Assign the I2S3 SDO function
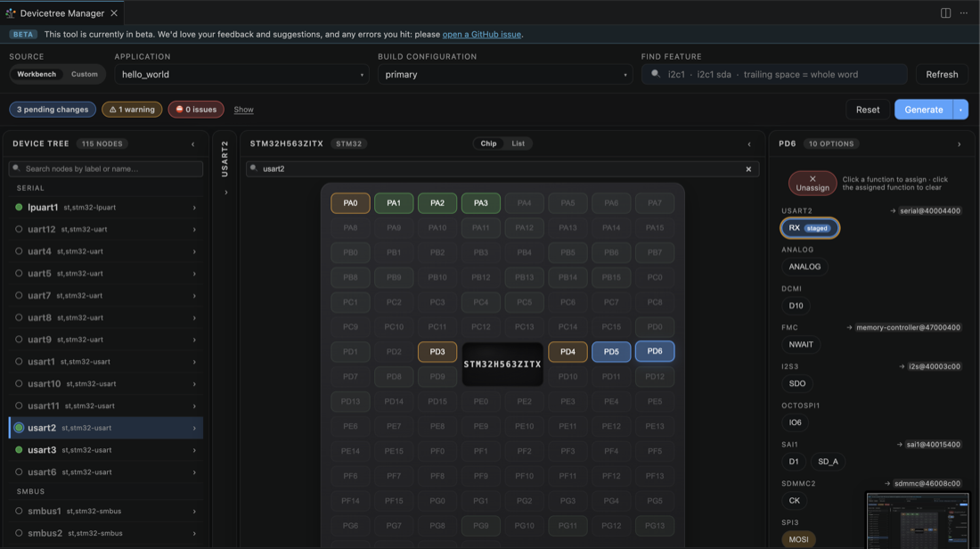This screenshot has width=980, height=549. (x=796, y=383)
